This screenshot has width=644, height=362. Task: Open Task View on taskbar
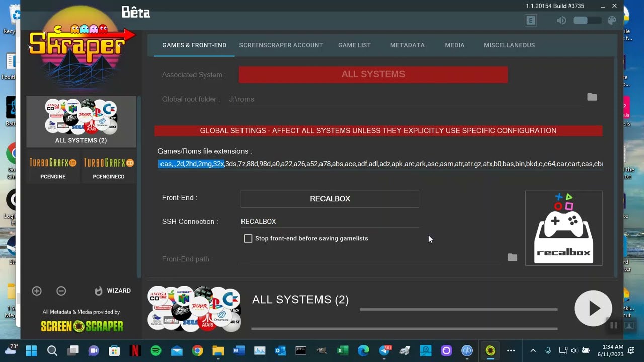73,350
